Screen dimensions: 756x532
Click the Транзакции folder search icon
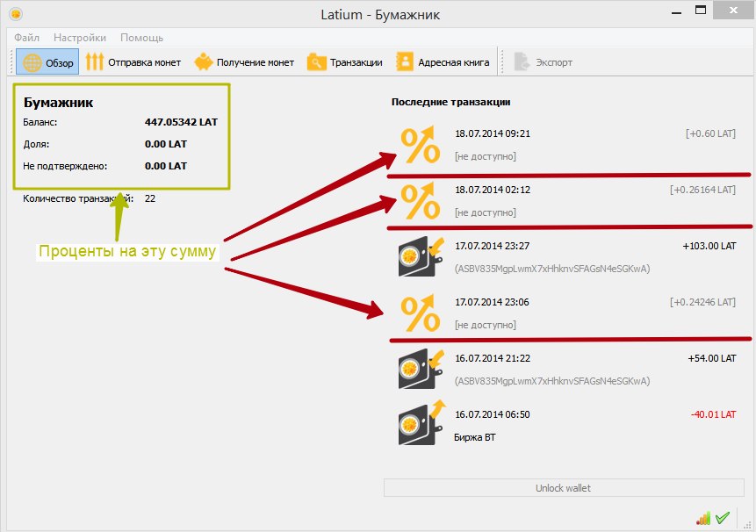coord(317,62)
